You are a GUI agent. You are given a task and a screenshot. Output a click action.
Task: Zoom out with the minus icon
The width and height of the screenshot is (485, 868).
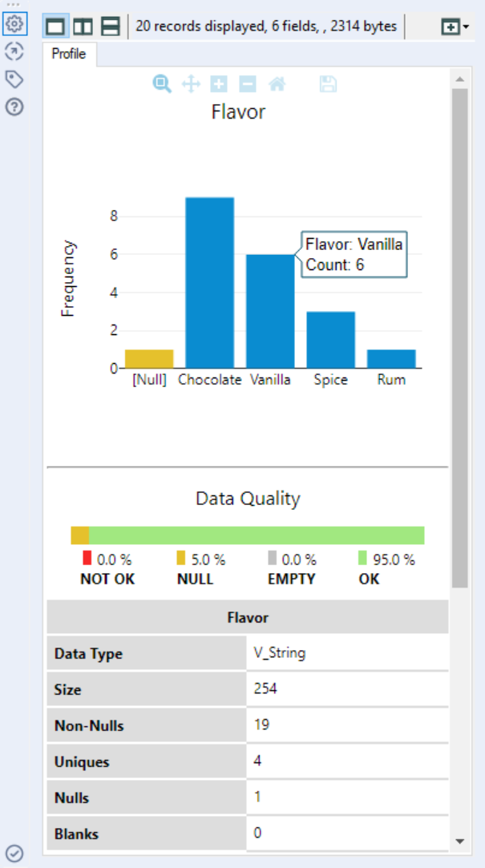[248, 83]
